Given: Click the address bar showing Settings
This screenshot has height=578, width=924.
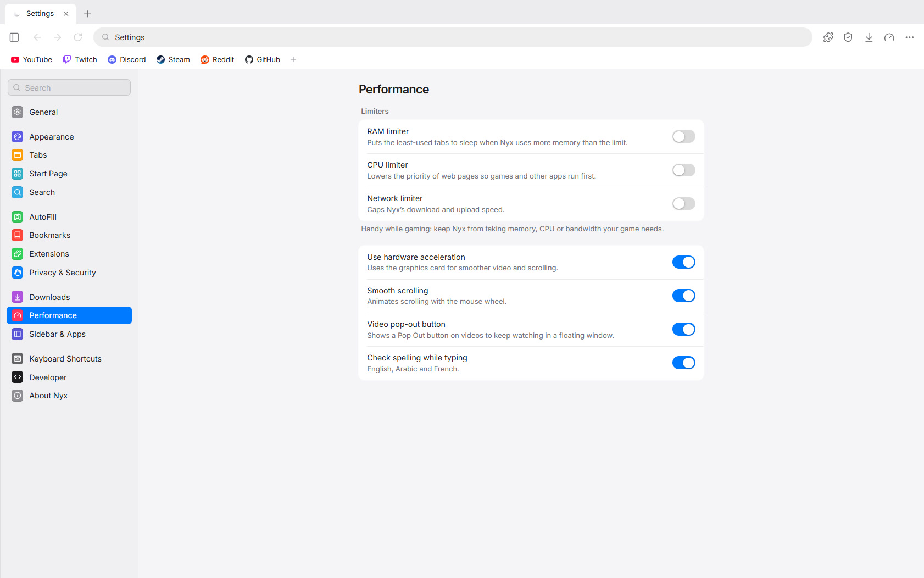Looking at the screenshot, I should [x=453, y=37].
